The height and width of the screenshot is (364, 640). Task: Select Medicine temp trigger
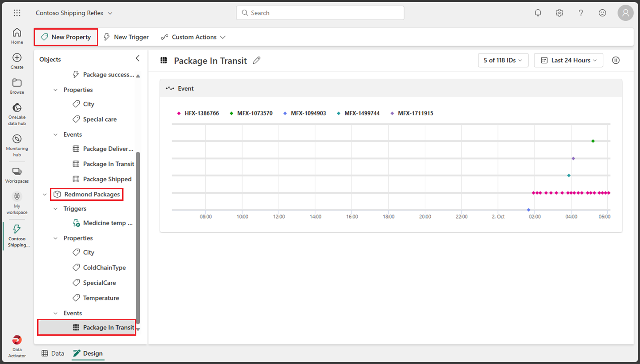coord(103,223)
